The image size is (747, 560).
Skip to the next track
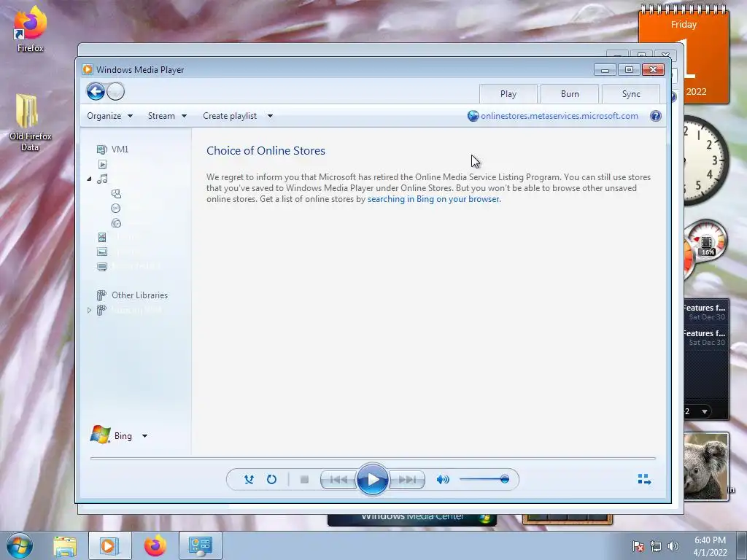click(x=406, y=479)
